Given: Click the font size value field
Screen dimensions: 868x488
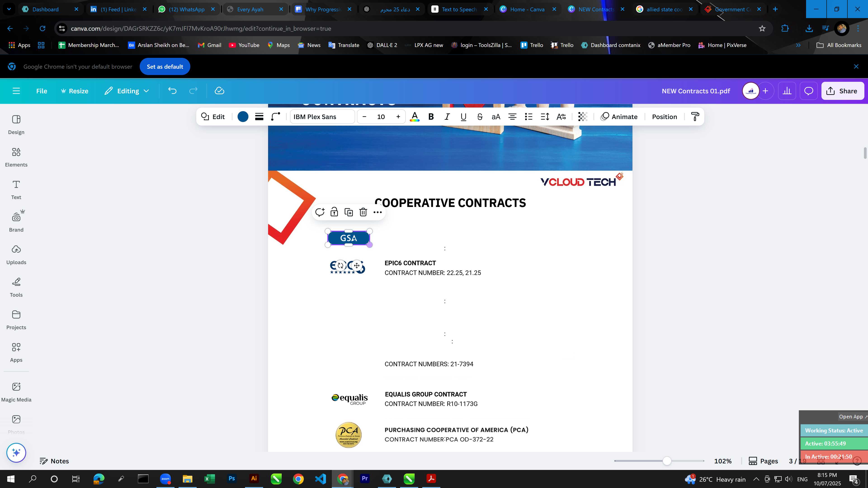Looking at the screenshot, I should pos(381,117).
